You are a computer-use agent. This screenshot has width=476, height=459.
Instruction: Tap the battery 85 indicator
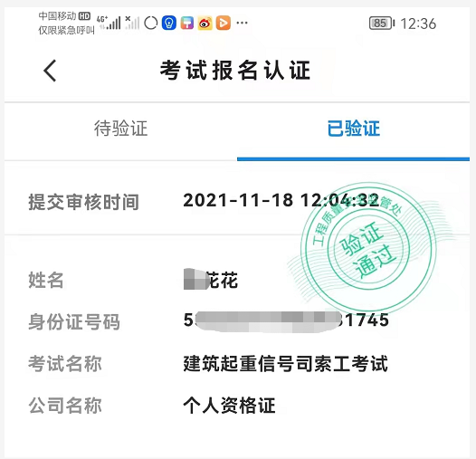coord(382,24)
